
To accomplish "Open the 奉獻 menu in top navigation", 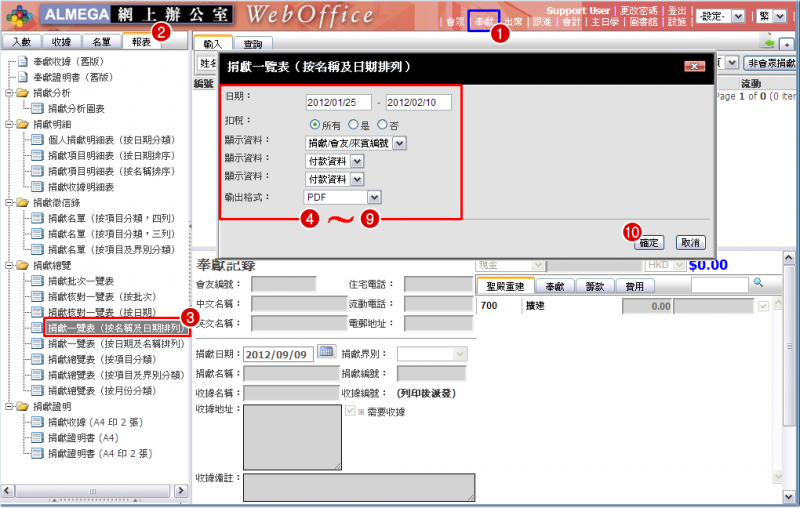I will click(484, 20).
